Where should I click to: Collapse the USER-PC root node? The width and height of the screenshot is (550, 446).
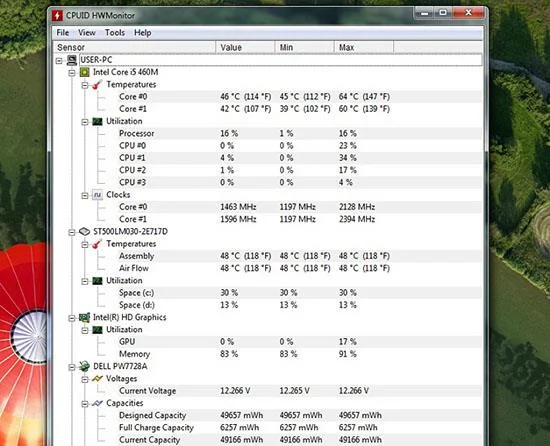[x=59, y=61]
